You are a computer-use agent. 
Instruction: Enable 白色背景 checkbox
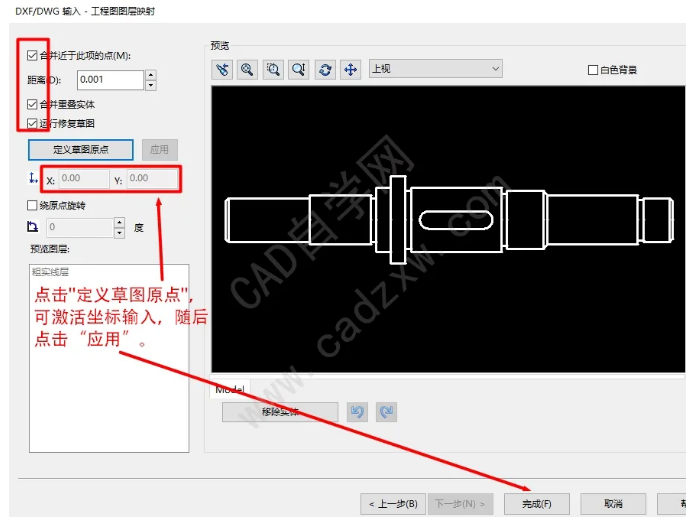pyautogui.click(x=593, y=70)
